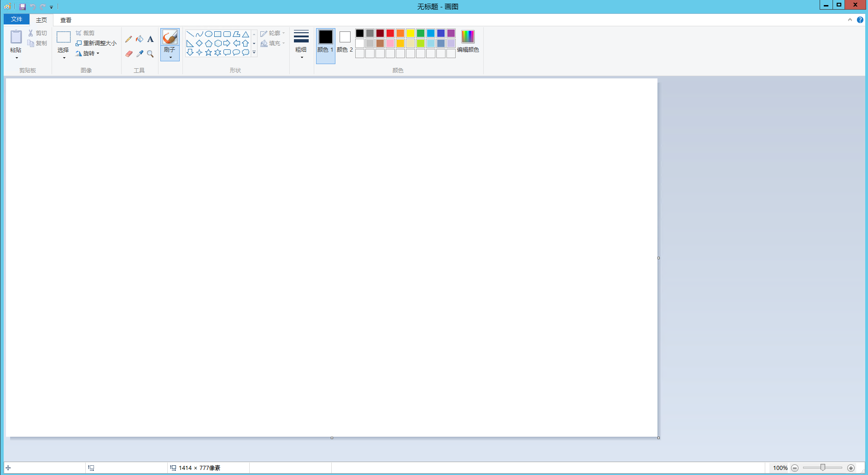The height and width of the screenshot is (475, 868).
Task: Expand the shapes gallery more arrow
Action: 254,53
